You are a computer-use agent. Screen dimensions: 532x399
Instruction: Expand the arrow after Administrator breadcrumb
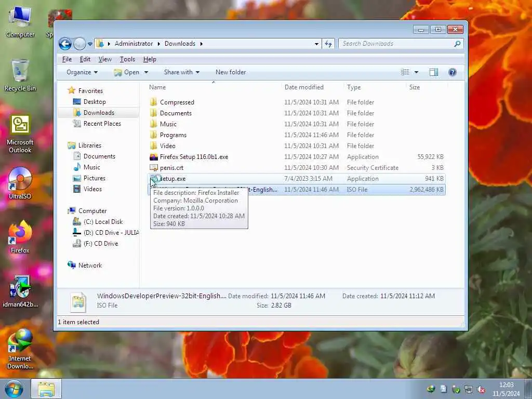coord(158,44)
